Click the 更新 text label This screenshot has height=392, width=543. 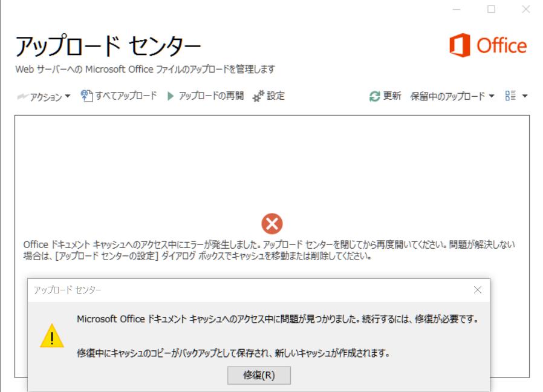(392, 96)
